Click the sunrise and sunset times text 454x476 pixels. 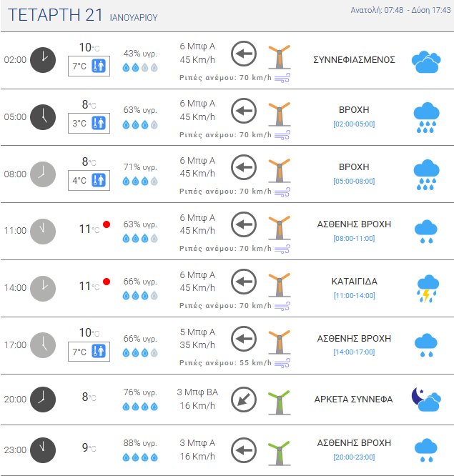[x=400, y=10]
